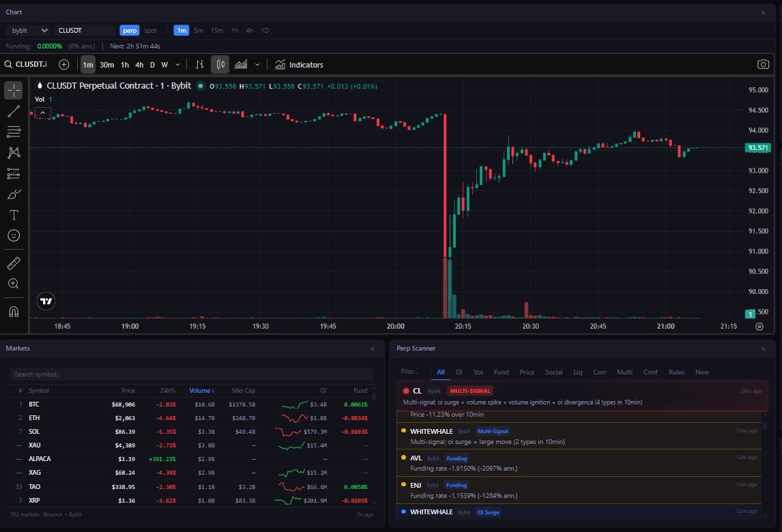
Task: Expand more timeframes chevron after W
Action: [x=177, y=65]
